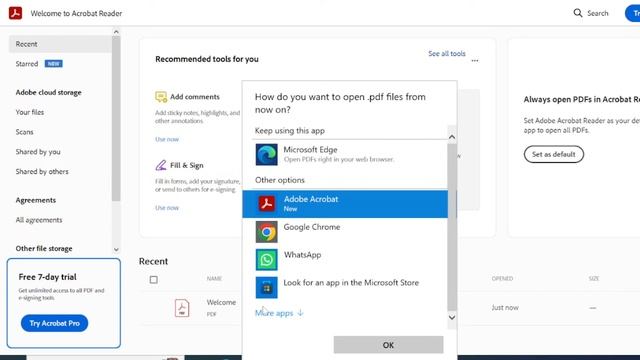
Task: Click the Welcome file name
Action: (221, 302)
